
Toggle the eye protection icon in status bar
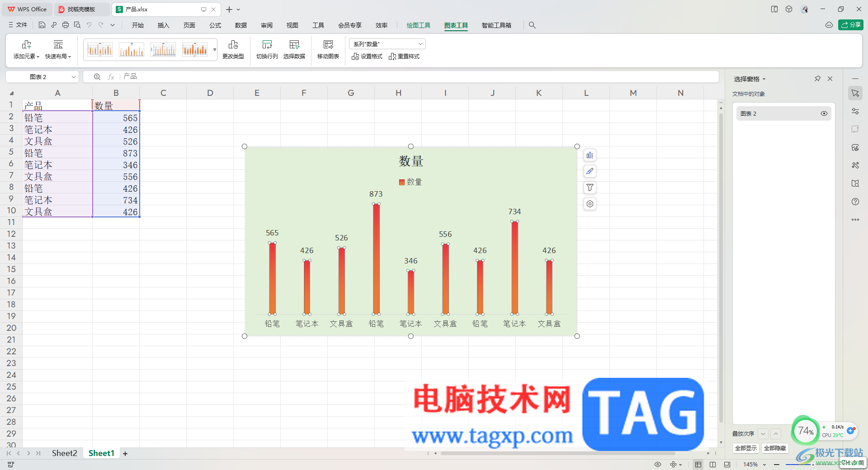pos(658,465)
